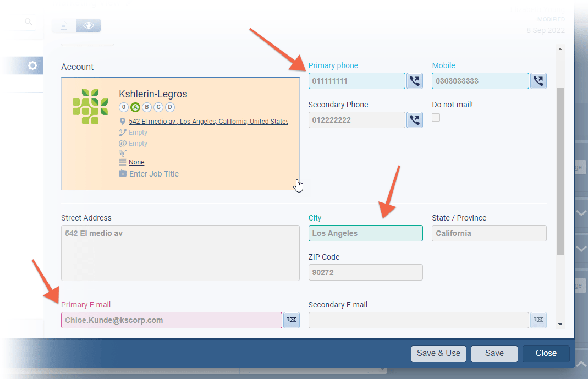Click the search magnifier icon
588x379 pixels.
click(x=29, y=22)
